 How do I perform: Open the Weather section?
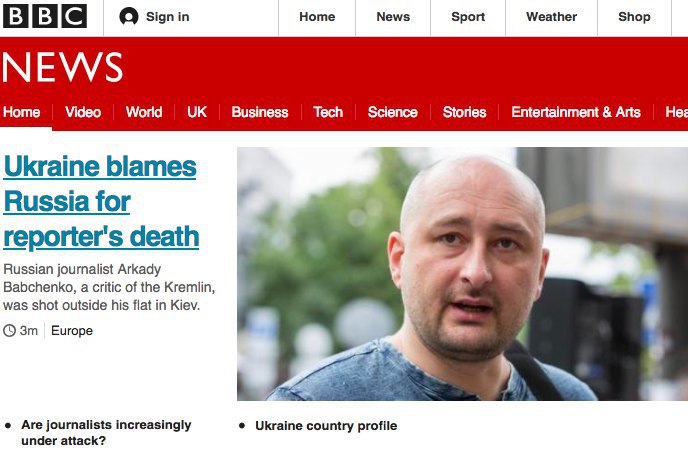pyautogui.click(x=552, y=17)
